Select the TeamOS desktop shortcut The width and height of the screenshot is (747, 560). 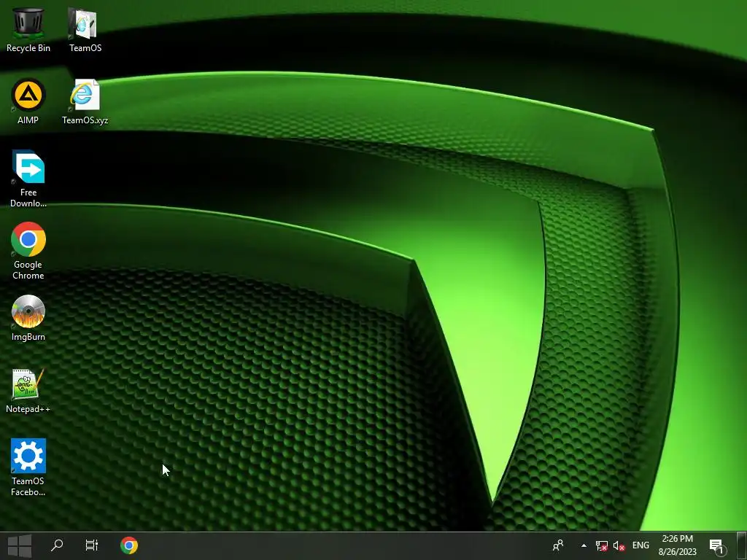(x=85, y=29)
